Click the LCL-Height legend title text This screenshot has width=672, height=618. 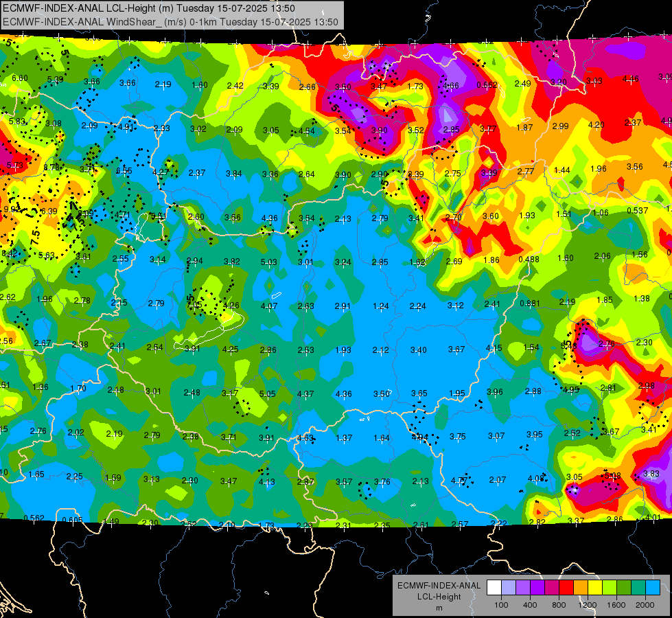click(x=439, y=597)
